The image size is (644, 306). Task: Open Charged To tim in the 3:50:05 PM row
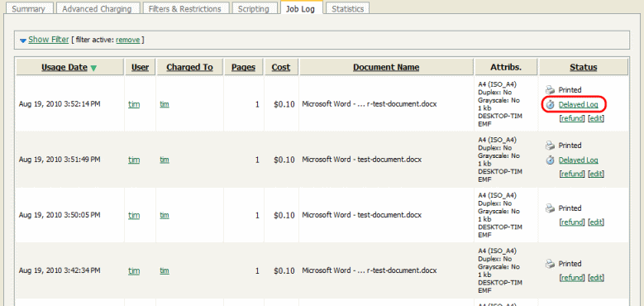(165, 215)
